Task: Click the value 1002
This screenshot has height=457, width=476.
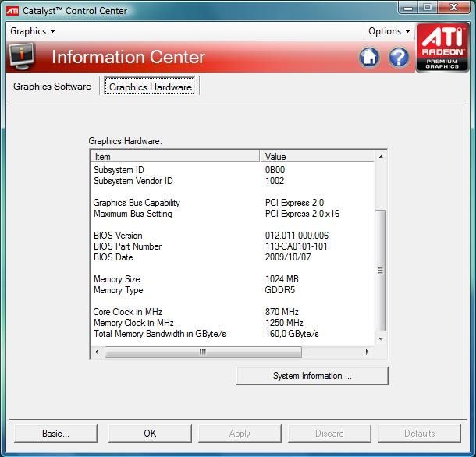Action: (x=275, y=181)
